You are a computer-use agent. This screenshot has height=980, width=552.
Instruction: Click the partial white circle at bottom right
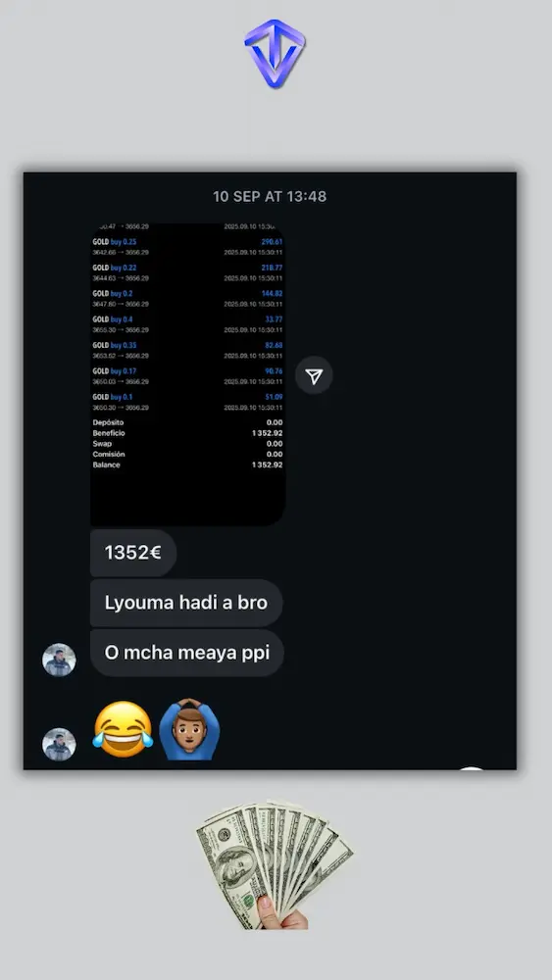pos(472,768)
